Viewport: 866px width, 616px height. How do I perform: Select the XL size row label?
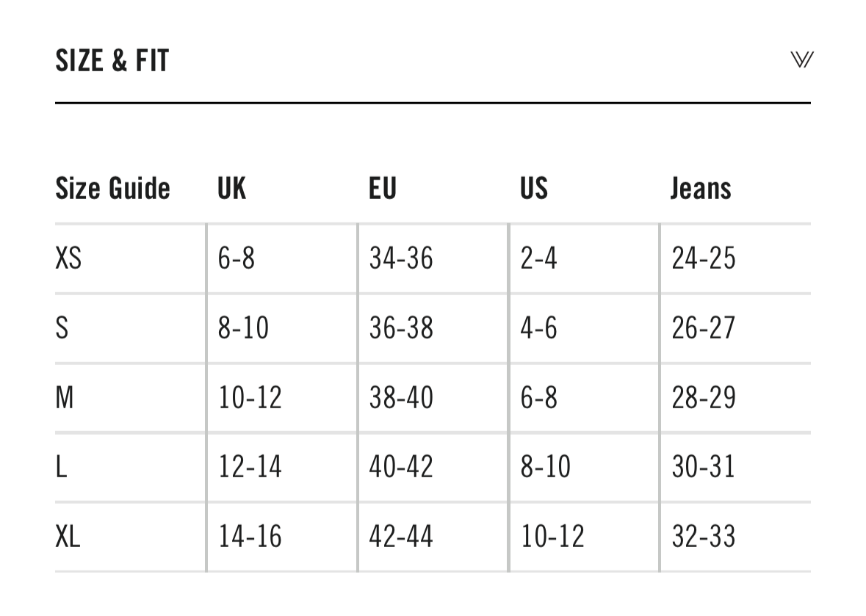point(68,537)
